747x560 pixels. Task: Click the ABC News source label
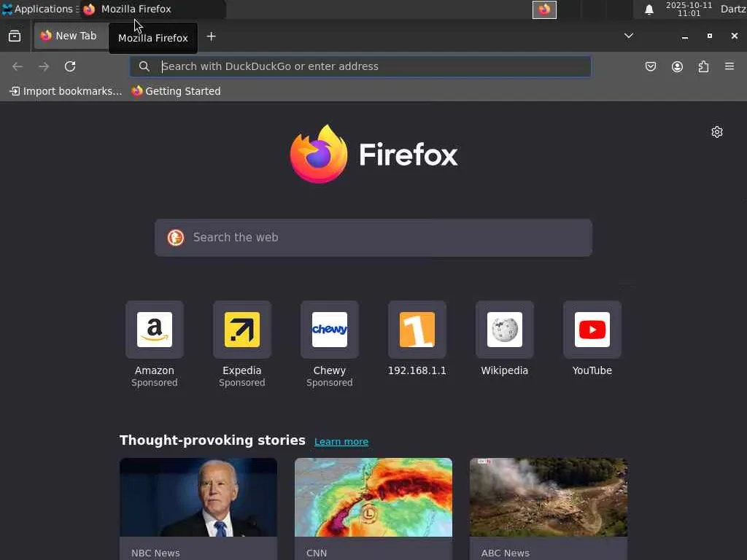tap(505, 553)
